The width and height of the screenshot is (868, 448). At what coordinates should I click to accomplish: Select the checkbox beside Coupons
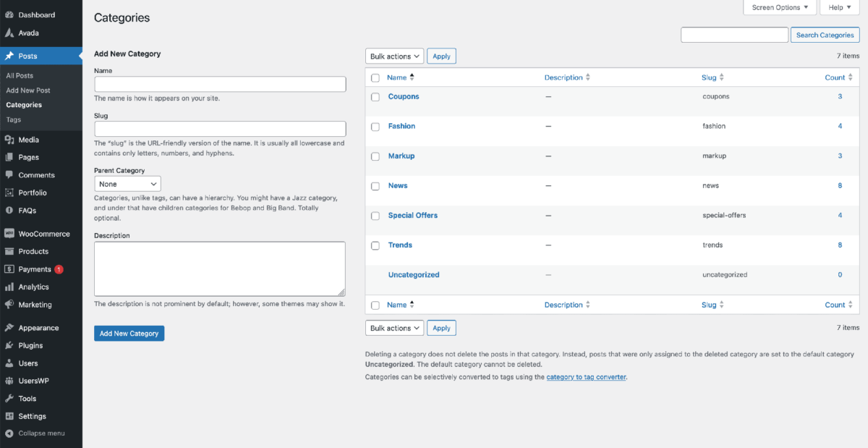375,97
